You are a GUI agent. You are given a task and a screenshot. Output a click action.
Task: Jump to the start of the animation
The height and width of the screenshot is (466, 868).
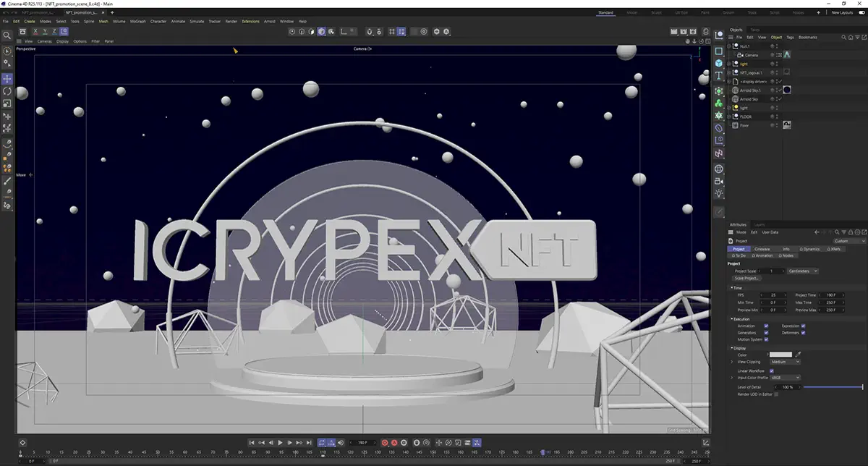point(252,442)
